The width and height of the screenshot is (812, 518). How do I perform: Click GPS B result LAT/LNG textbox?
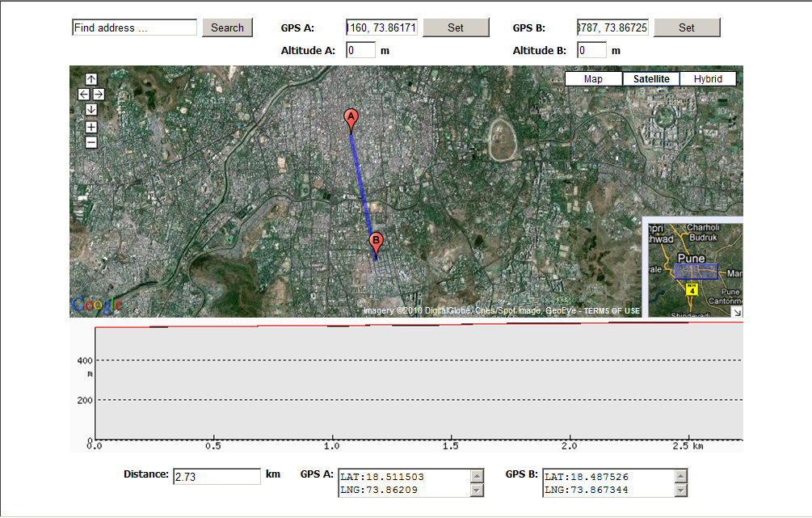tap(615, 482)
